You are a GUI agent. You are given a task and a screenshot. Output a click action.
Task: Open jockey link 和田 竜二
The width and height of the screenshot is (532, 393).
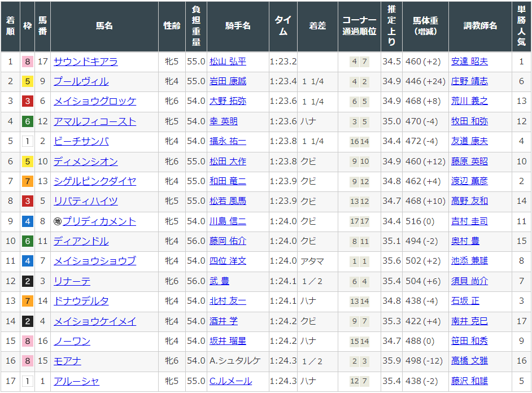pyautogui.click(x=228, y=181)
